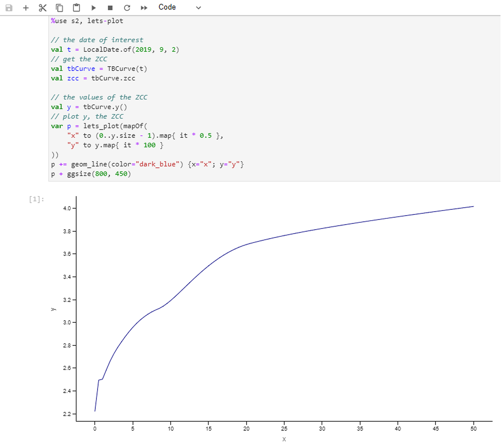Click the rotated y-axis title 'y'
501x448 pixels.
(x=53, y=309)
